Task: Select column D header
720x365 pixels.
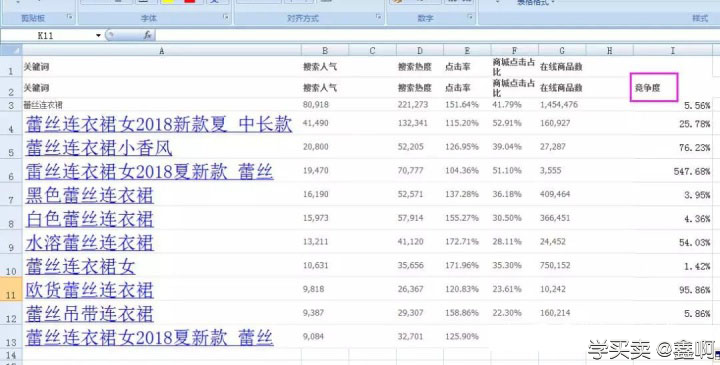Action: click(x=420, y=51)
